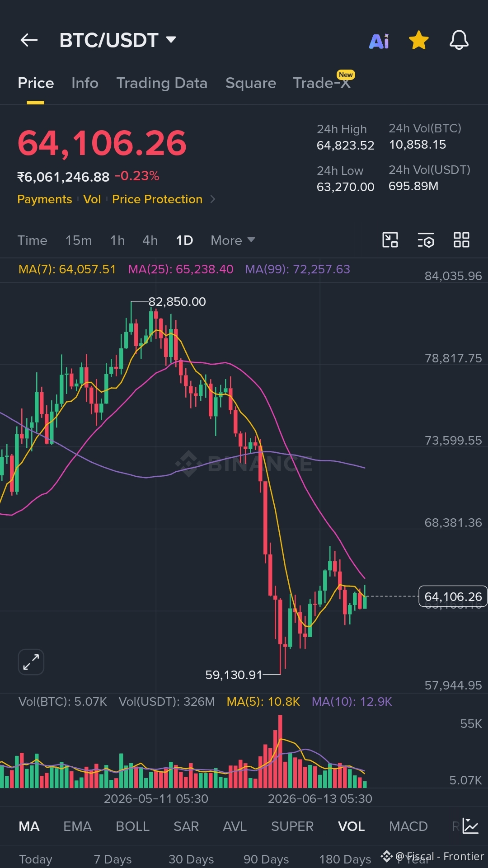Image resolution: width=488 pixels, height=868 pixels.
Task: Select the Today range
Action: (36, 859)
